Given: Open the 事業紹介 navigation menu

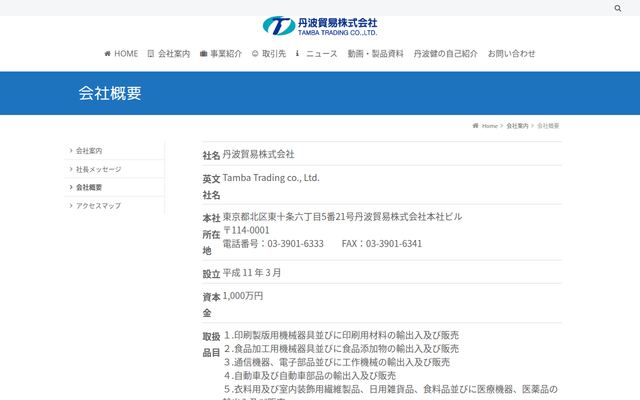Looking at the screenshot, I should click(226, 53).
